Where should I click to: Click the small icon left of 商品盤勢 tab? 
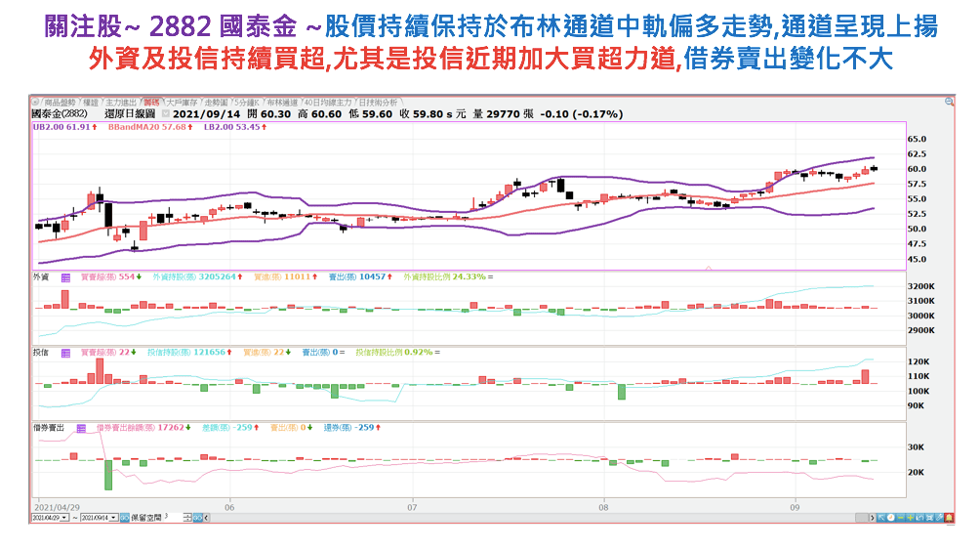tap(36, 101)
